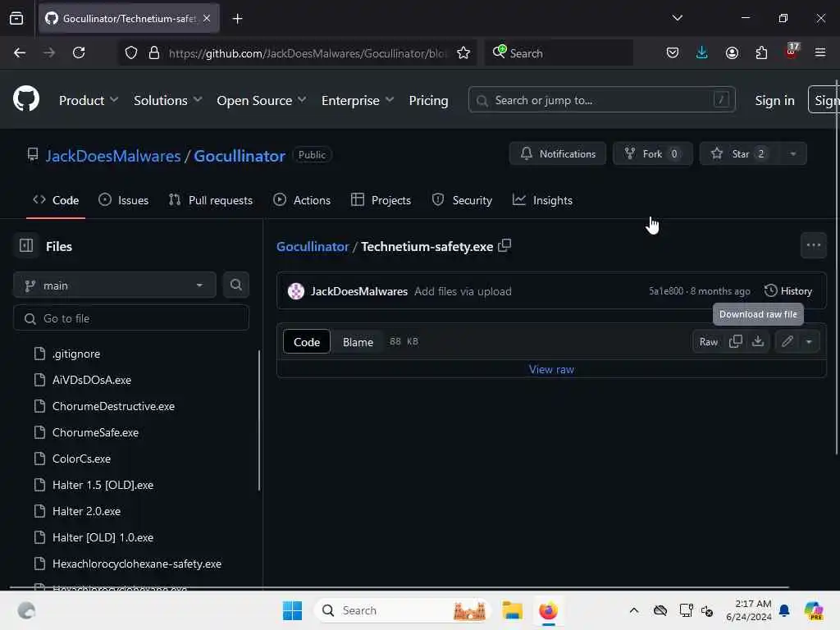
Task: Switch to the Code repository tab
Action: tap(56, 200)
